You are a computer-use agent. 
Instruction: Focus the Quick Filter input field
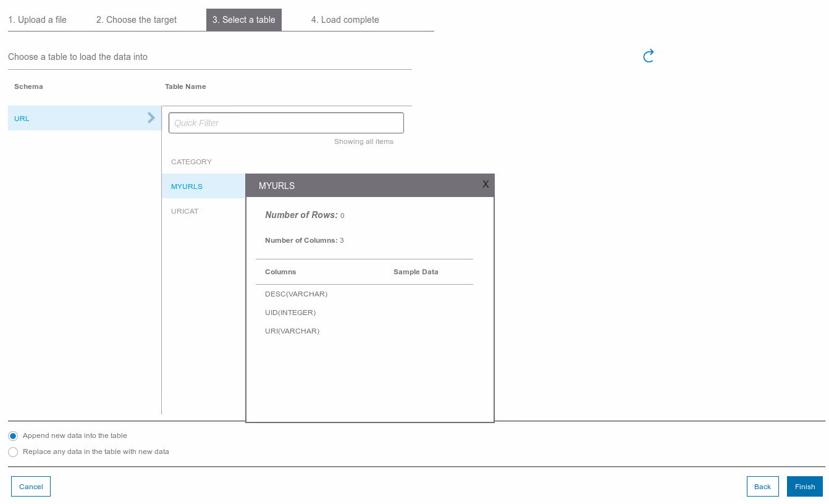point(286,123)
